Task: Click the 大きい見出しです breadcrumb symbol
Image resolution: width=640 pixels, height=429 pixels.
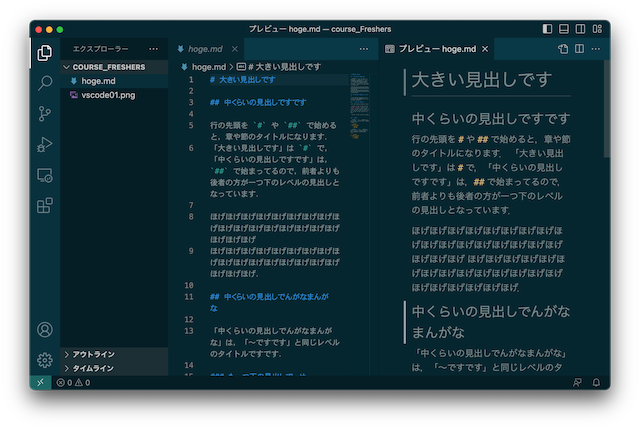Action: [280, 67]
